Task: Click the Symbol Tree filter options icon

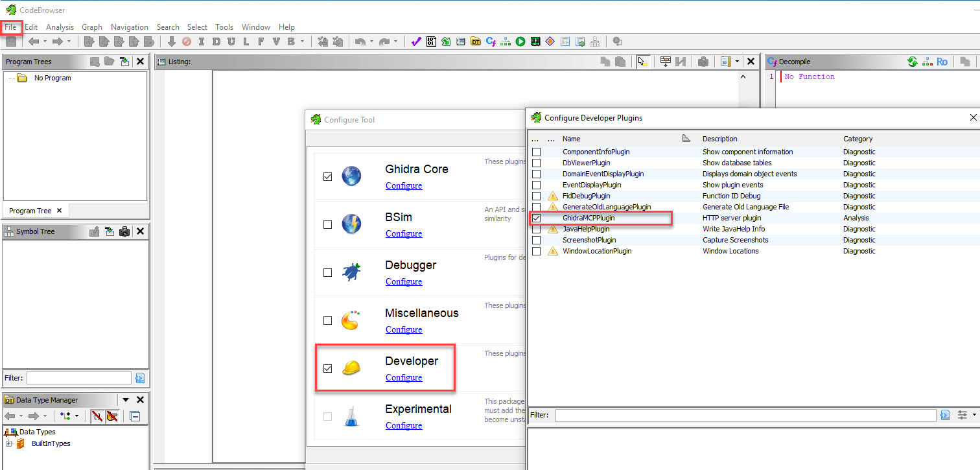Action: 140,378
